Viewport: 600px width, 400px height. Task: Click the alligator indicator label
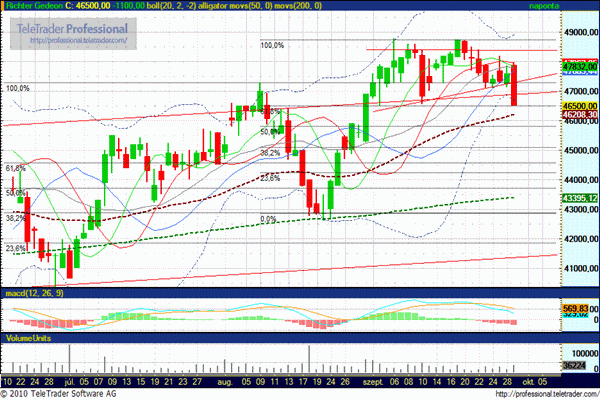tap(201, 5)
